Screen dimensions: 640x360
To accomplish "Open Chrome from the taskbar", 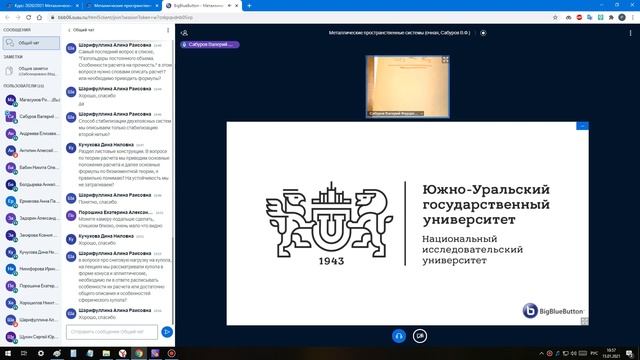I will pos(139,353).
